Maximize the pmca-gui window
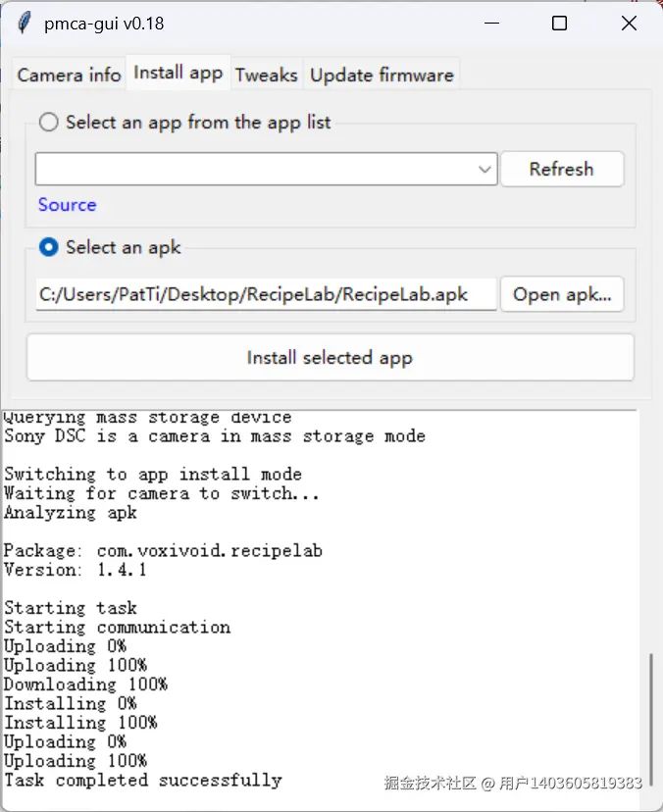Image resolution: width=663 pixels, height=812 pixels. tap(559, 24)
